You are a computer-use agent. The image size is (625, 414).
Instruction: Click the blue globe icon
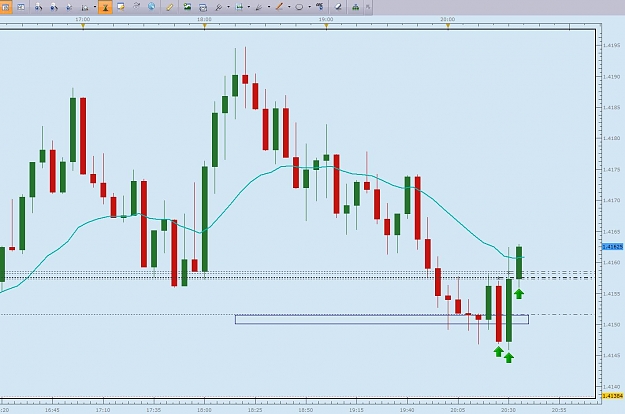point(151,7)
